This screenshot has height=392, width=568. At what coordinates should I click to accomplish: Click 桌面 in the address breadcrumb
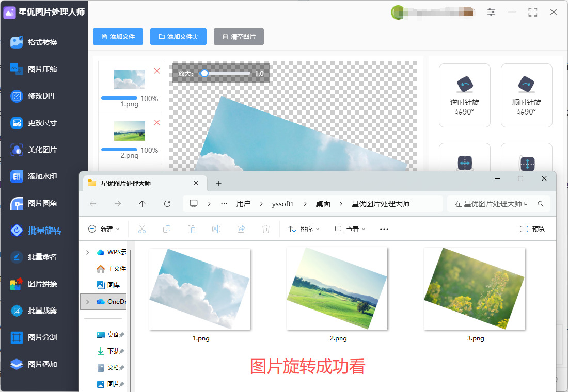pyautogui.click(x=323, y=204)
